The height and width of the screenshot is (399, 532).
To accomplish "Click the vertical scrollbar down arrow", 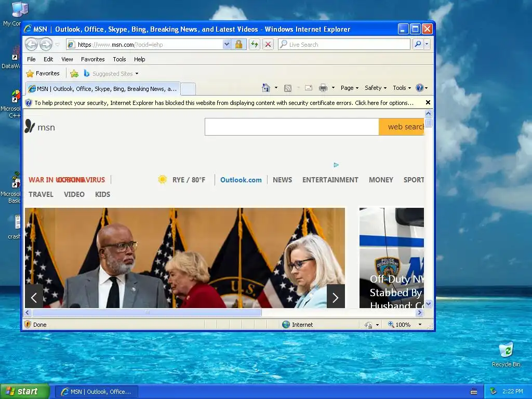I will (428, 304).
